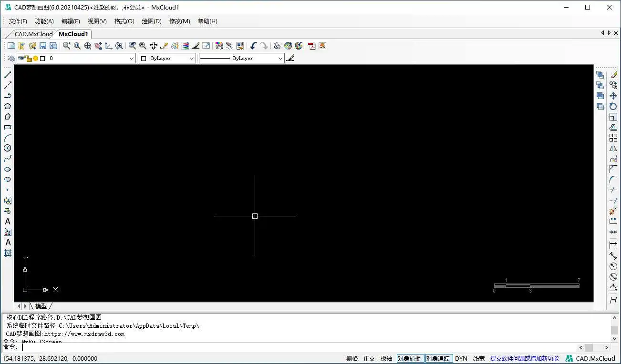This screenshot has height=364, width=621.
Task: Close the MxCloud1 document tab with X
Action: click(615, 32)
